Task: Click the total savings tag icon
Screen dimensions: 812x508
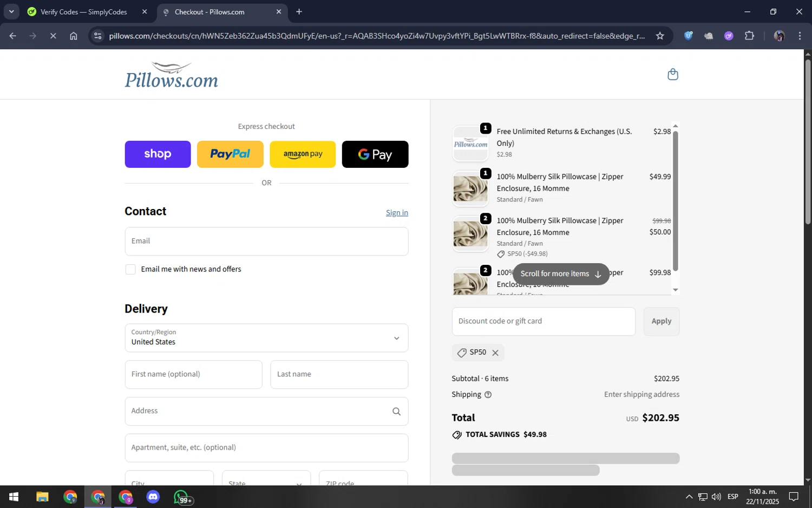Action: coord(457,435)
